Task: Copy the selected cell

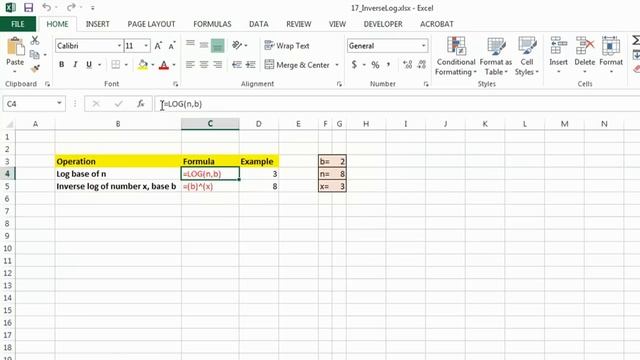Action: [x=35, y=54]
